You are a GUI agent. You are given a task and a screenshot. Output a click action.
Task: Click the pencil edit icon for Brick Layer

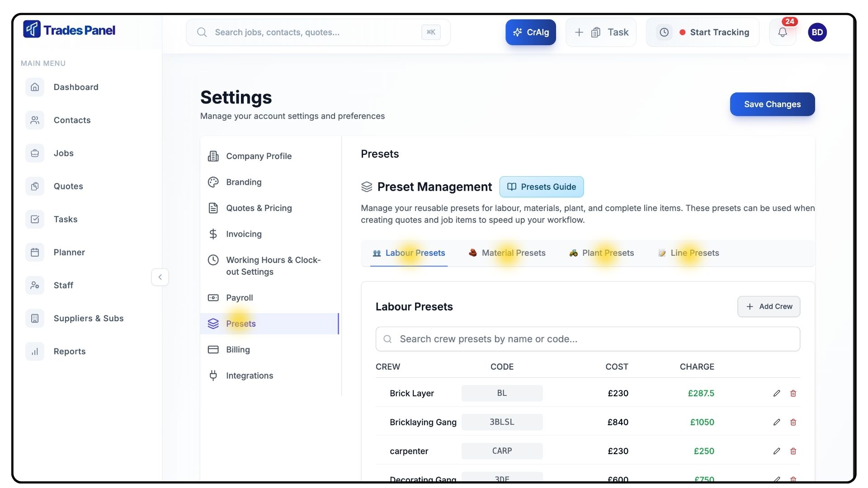[777, 393]
